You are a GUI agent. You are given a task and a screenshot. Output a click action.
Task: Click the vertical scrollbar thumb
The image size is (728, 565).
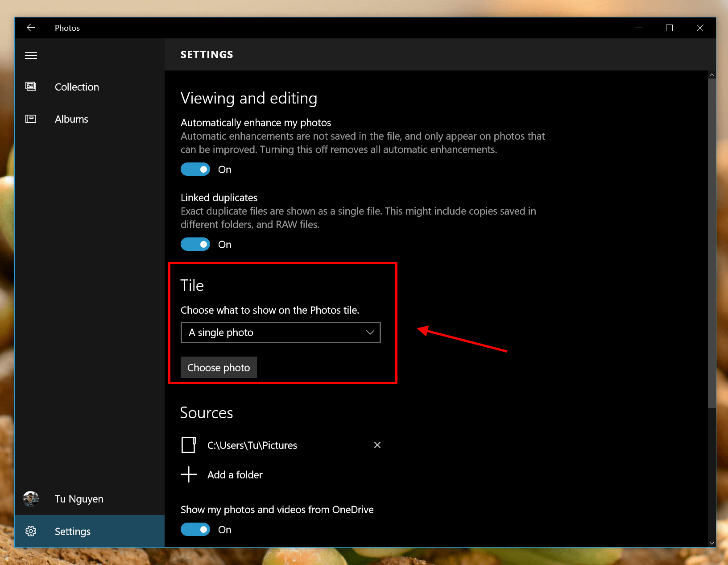click(712, 243)
